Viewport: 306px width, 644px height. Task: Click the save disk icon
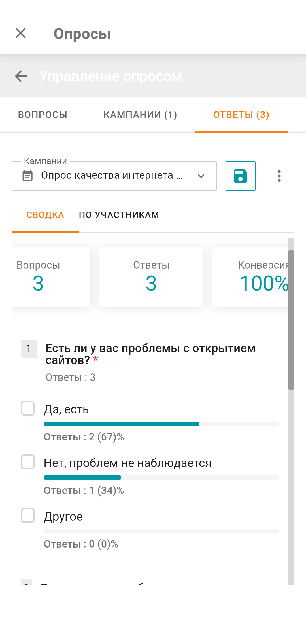[241, 176]
